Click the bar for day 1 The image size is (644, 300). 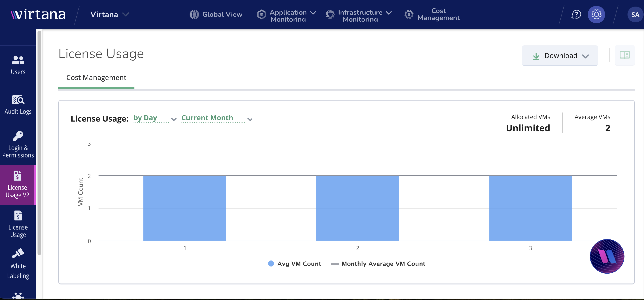[x=185, y=208]
